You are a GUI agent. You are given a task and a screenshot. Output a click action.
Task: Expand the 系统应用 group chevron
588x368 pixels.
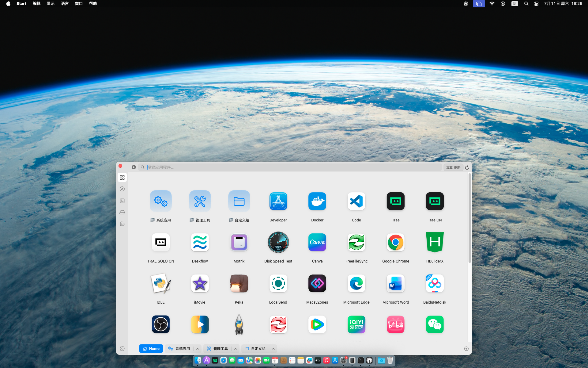pos(198,349)
